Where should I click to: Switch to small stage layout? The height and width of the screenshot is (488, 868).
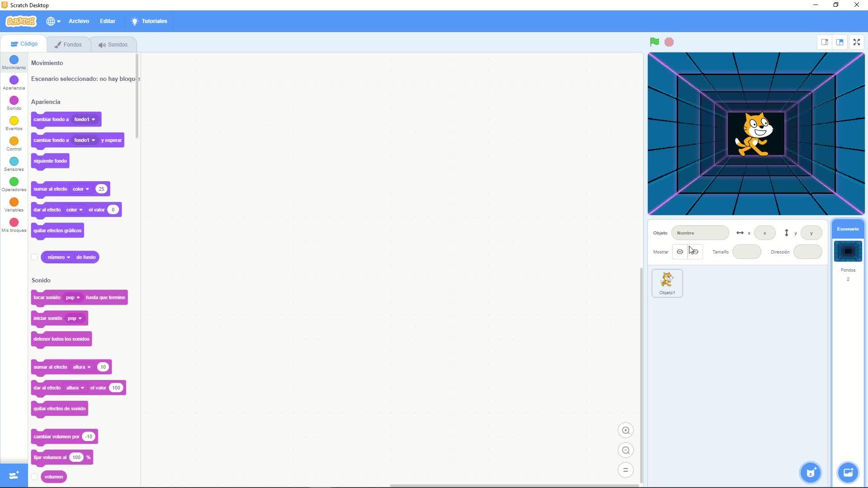[x=824, y=42]
